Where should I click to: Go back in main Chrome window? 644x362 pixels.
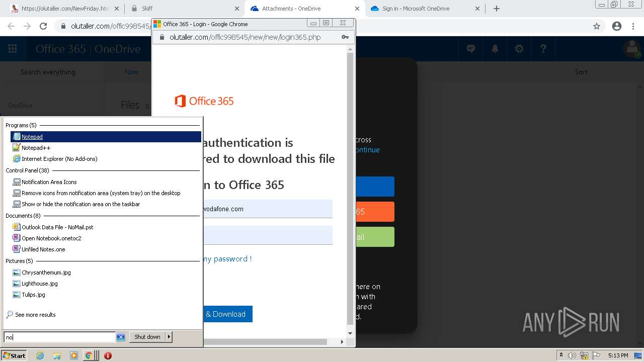pos(11,26)
